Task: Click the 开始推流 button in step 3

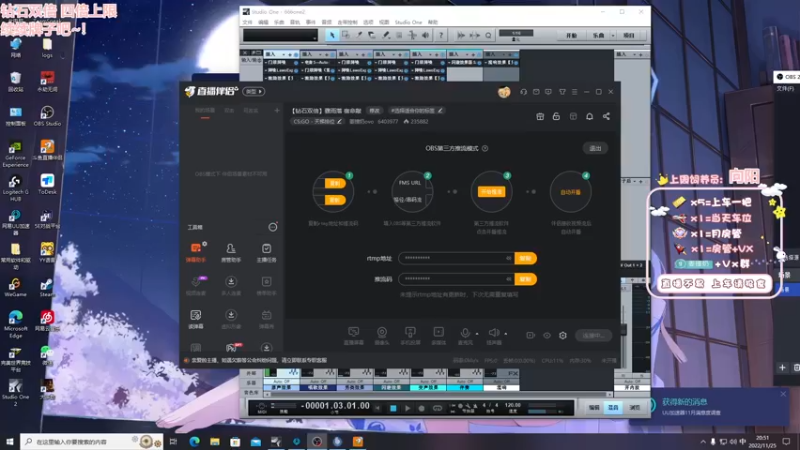Action: point(491,192)
